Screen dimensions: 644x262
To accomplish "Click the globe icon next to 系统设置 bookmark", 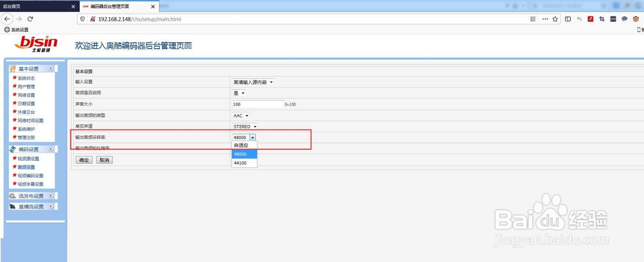I will tap(7, 30).
